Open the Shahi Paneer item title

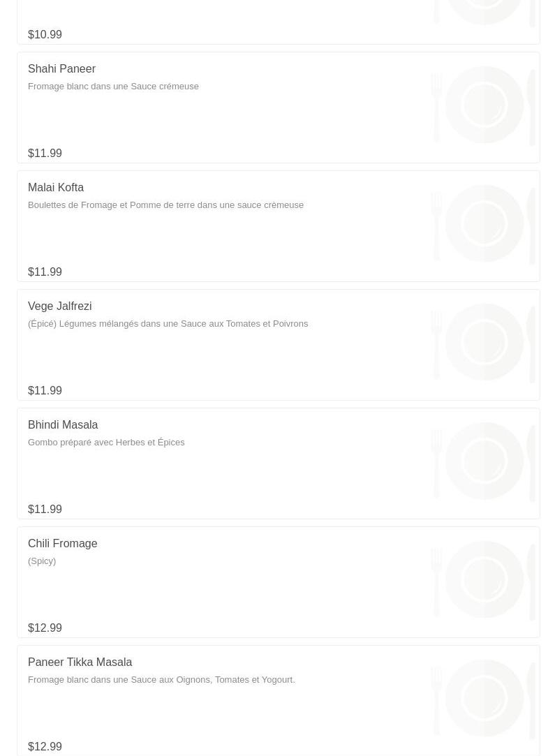pyautogui.click(x=61, y=68)
